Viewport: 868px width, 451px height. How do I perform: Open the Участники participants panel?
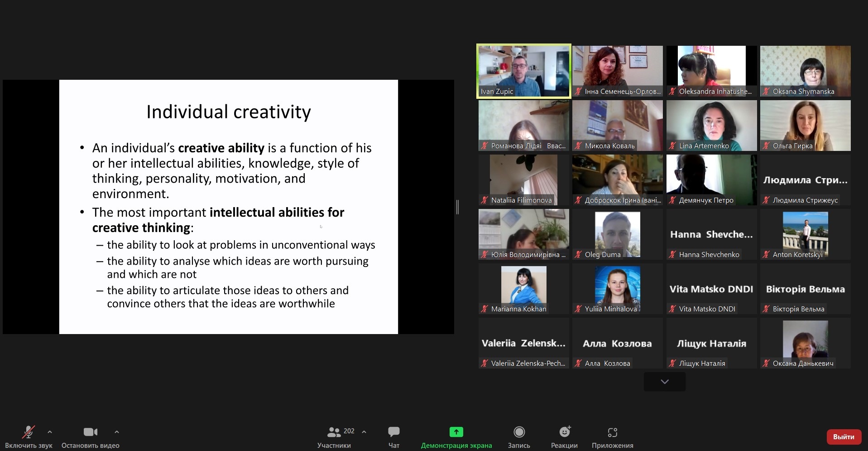coord(334,432)
